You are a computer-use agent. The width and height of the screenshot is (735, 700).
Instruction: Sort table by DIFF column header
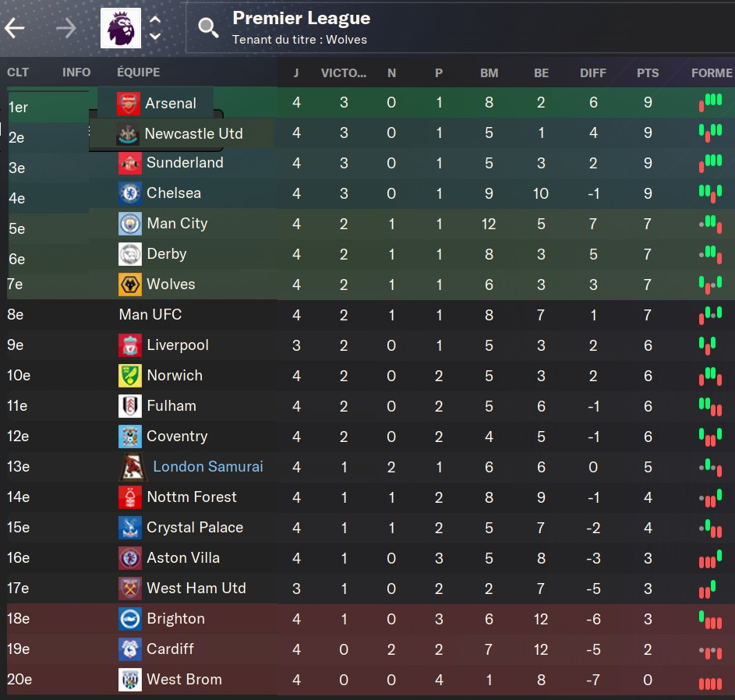[593, 72]
